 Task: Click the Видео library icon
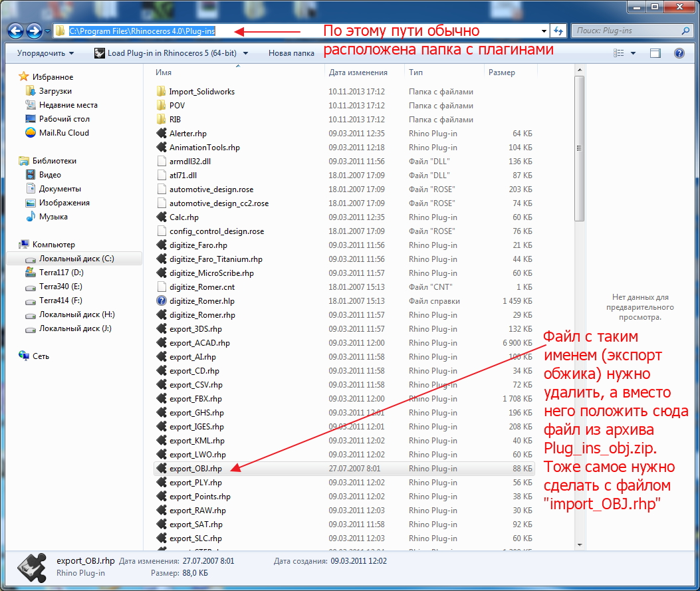point(31,175)
